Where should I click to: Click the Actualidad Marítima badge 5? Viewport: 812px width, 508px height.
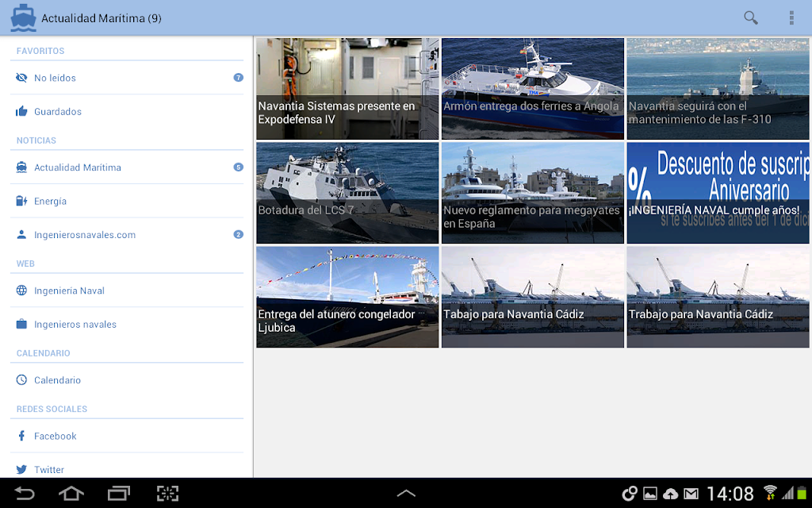point(238,167)
